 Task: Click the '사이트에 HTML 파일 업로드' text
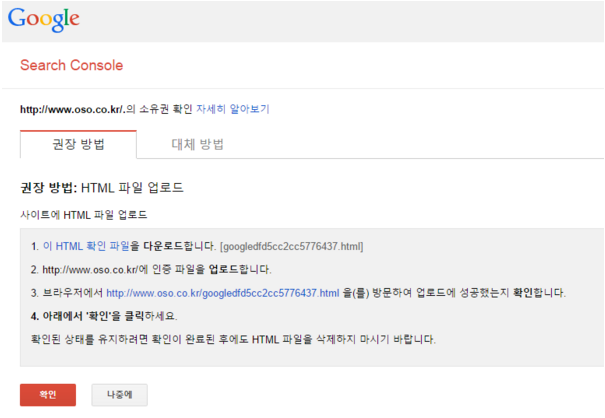tap(84, 215)
